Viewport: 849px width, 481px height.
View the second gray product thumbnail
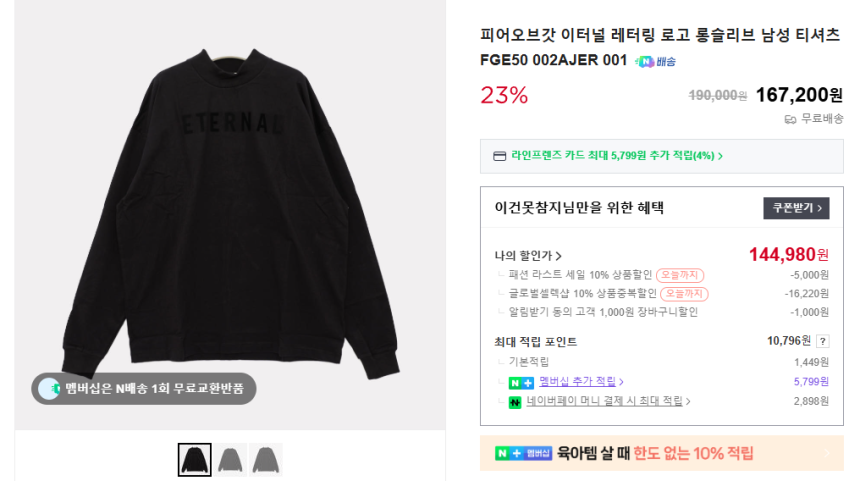[231, 459]
